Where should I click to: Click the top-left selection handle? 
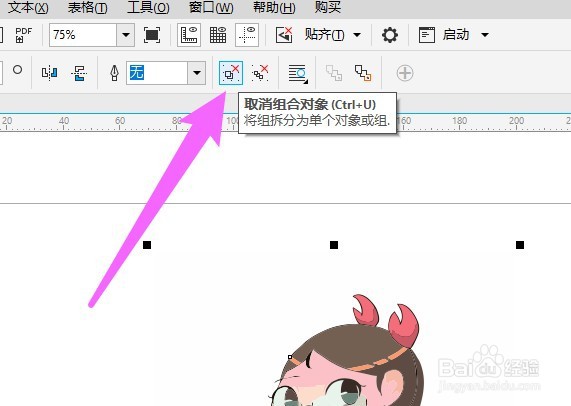(x=147, y=245)
